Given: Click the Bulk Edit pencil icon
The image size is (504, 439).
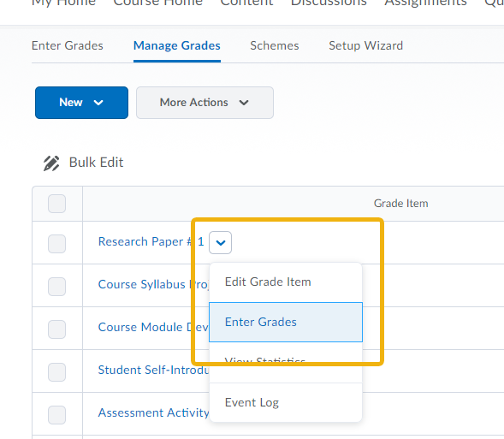Looking at the screenshot, I should [51, 163].
